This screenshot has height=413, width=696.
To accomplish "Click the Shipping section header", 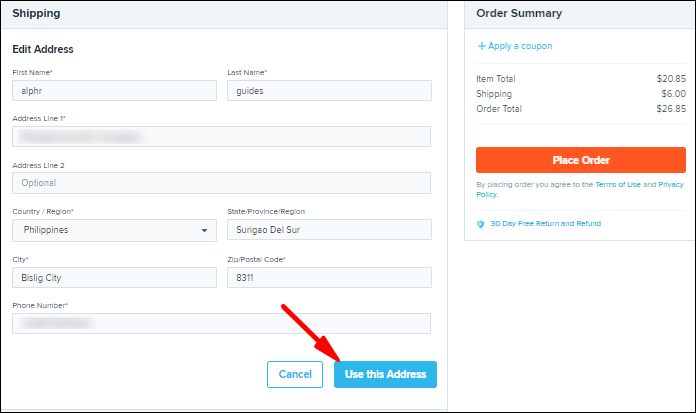I will (x=37, y=14).
